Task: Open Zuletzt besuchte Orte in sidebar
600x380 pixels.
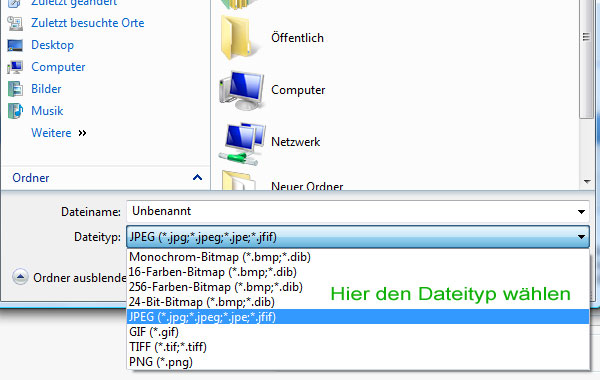Action: click(88, 23)
